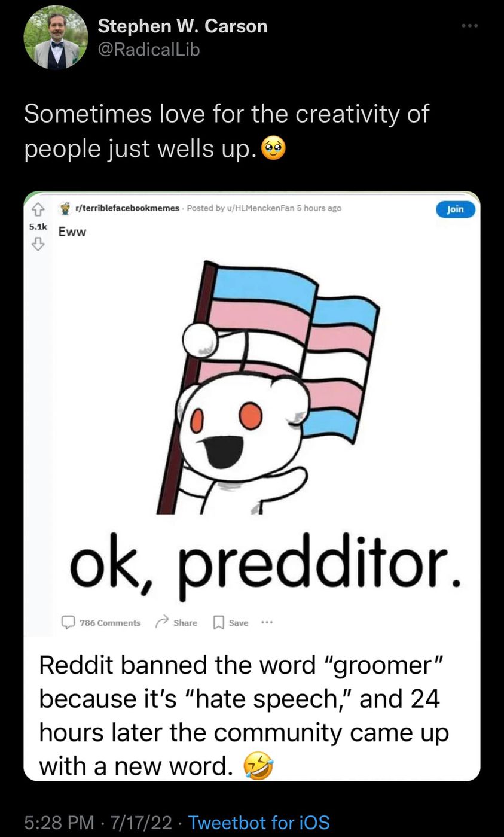The width and height of the screenshot is (504, 837).
Task: Open the tweet's three-dot more options menu
Action: click(470, 26)
